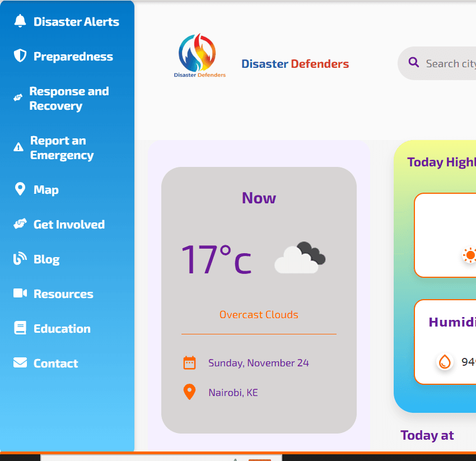Click the Overcast Clouds description text
The image size is (476, 461).
point(259,315)
